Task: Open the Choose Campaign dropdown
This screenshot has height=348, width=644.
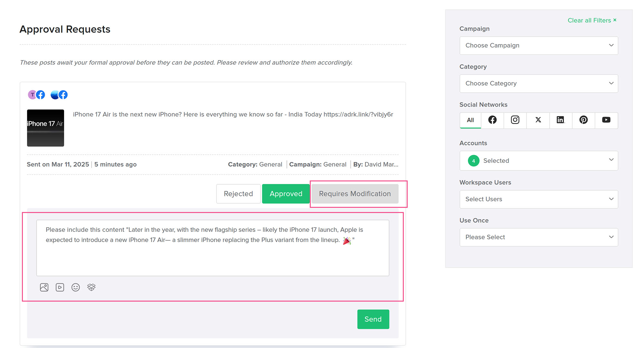Action: pos(539,45)
